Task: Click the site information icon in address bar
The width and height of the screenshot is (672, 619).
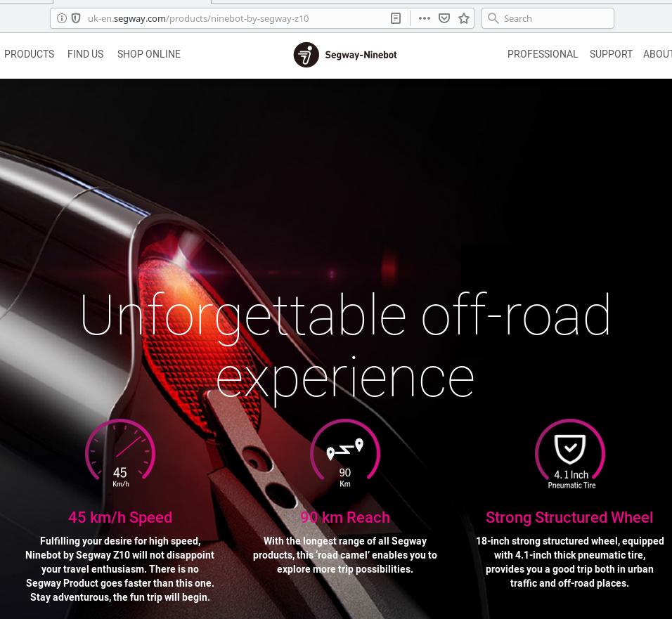Action: click(62, 18)
